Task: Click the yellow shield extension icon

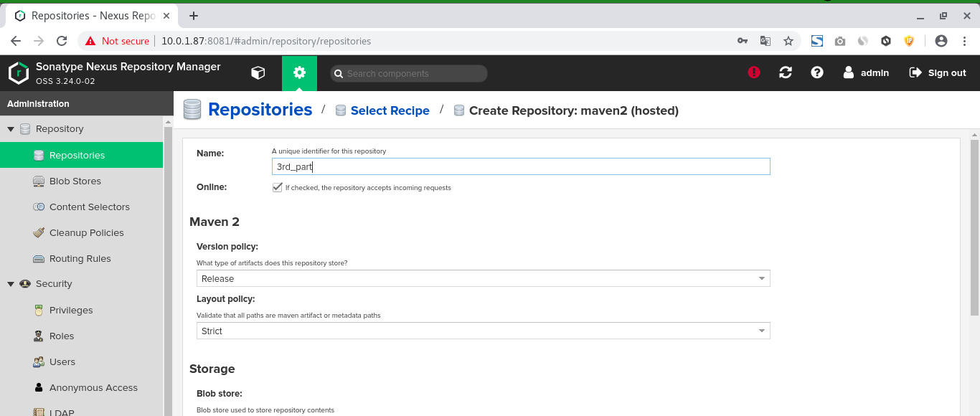Action: [909, 41]
